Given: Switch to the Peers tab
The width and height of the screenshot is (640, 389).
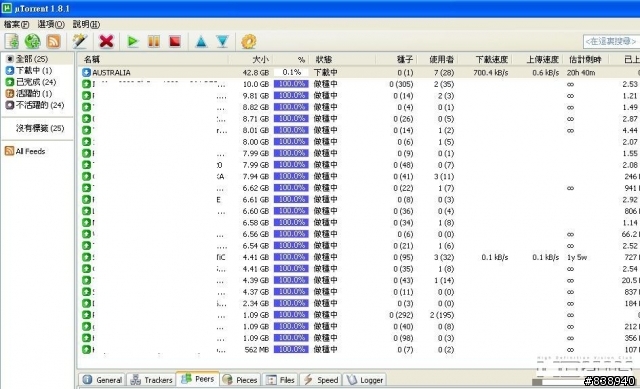Looking at the screenshot, I should click(198, 379).
